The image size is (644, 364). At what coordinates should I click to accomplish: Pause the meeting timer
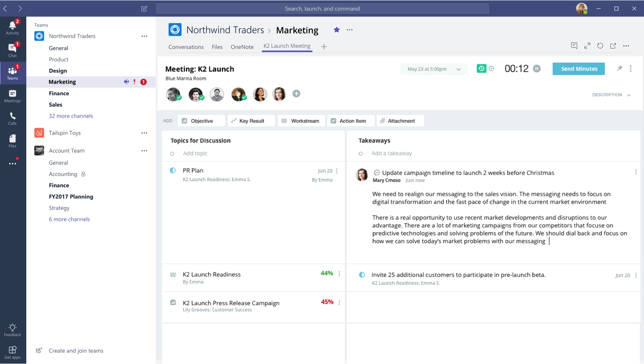coord(536,68)
